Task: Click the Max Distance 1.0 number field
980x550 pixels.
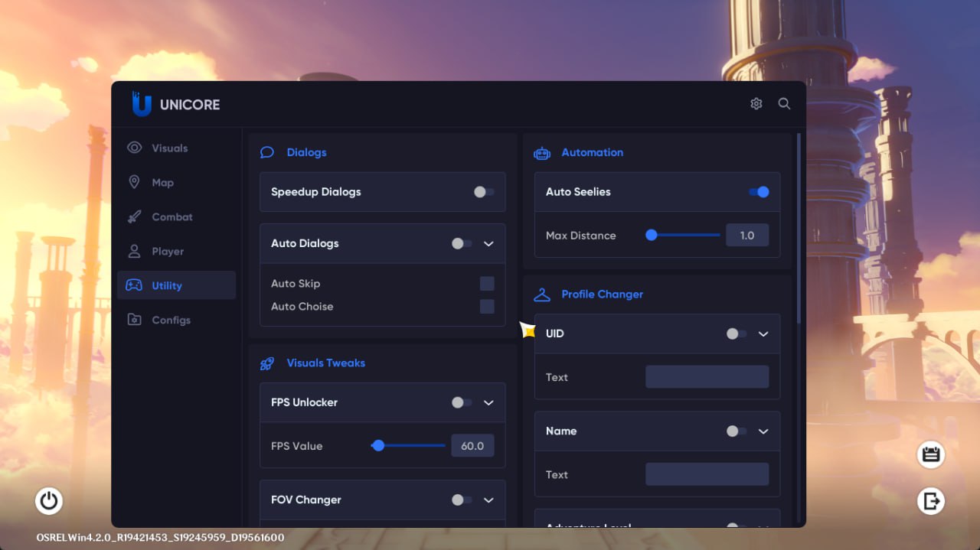Action: pos(747,235)
